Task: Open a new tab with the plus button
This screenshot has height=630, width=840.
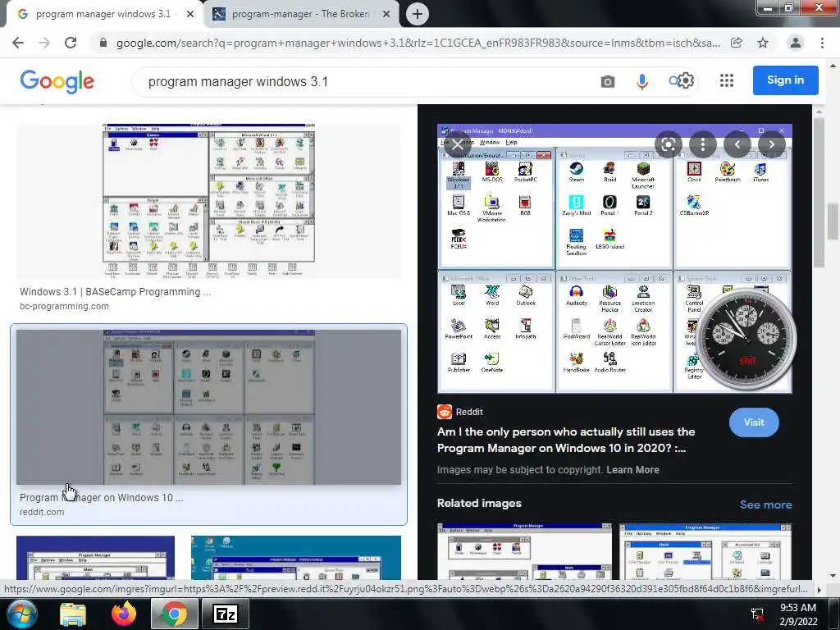Action: [418, 14]
